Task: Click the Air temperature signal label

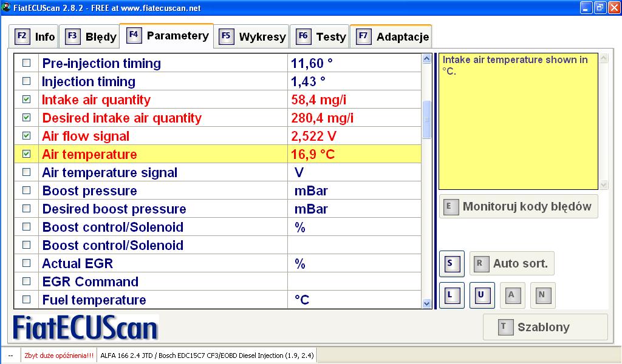Action: [x=110, y=173]
